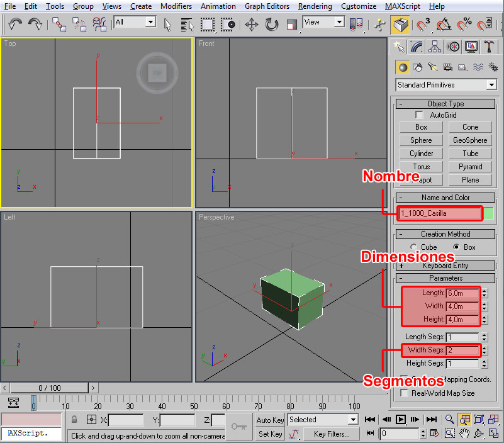Expand the Keyboard Entry rollout
504x443 pixels.
(x=445, y=266)
